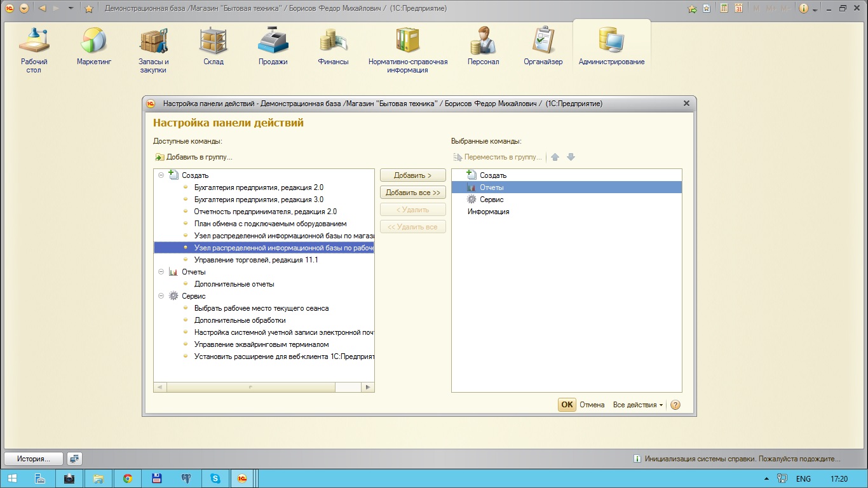The image size is (868, 488).
Task: Move selected command down with arrow
Action: pos(571,157)
